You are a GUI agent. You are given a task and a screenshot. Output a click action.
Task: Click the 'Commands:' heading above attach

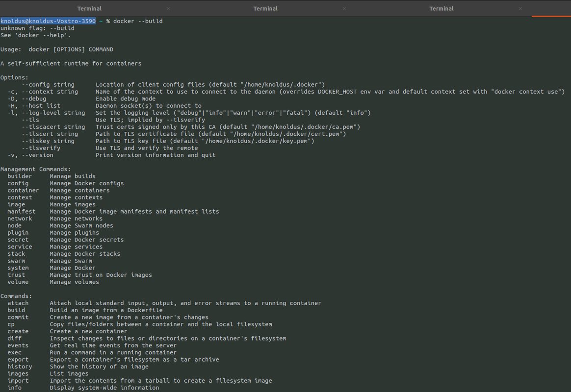[16, 296]
